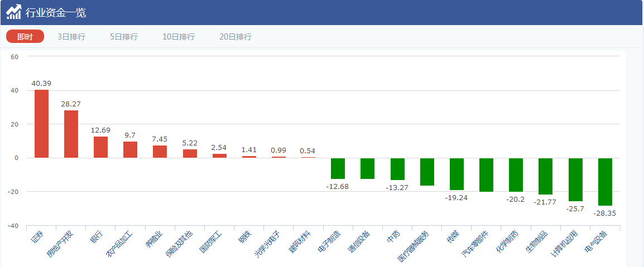
Task: Click the 中药 axis label
Action: pyautogui.click(x=392, y=238)
